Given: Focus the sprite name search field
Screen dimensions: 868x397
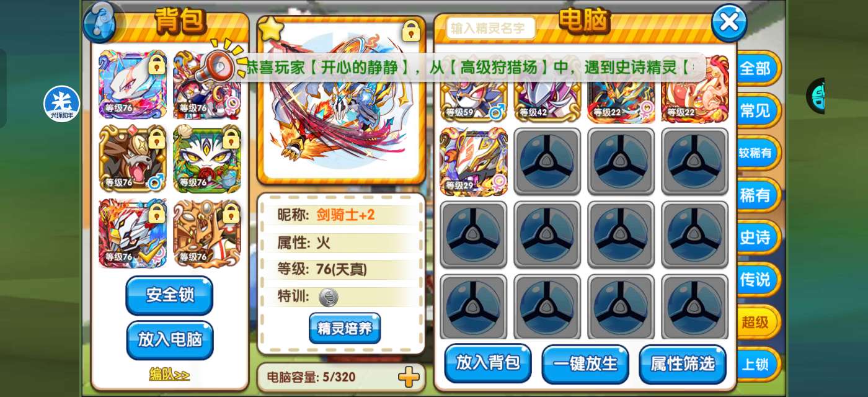Looking at the screenshot, I should click(x=490, y=28).
